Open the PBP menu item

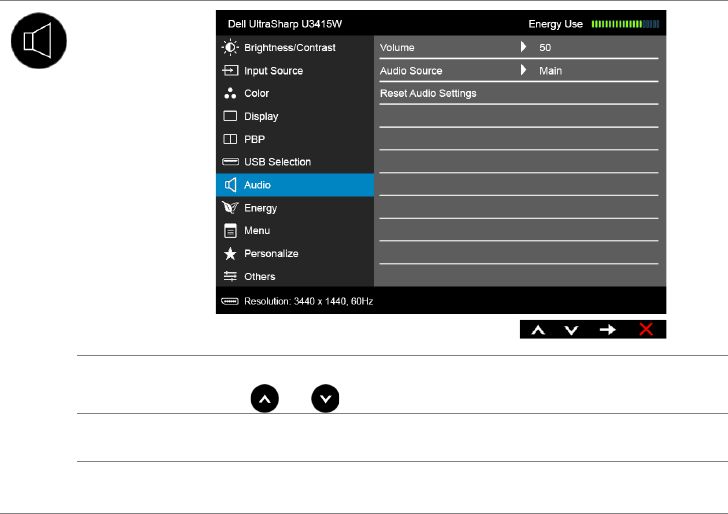pyautogui.click(x=295, y=139)
